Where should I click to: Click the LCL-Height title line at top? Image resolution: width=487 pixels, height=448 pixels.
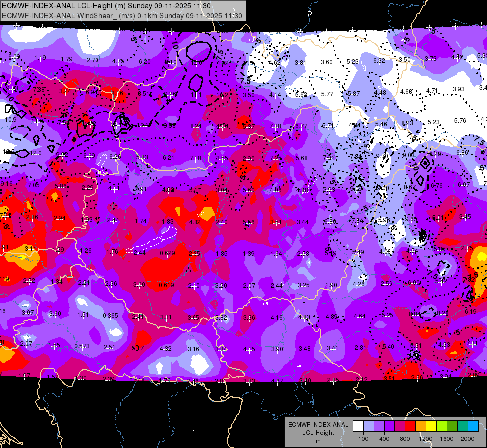106,6
